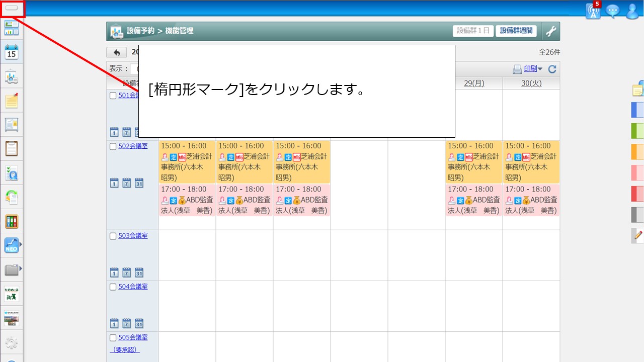Select the green sticky note color tab
The height and width of the screenshot is (362, 644).
click(x=637, y=131)
